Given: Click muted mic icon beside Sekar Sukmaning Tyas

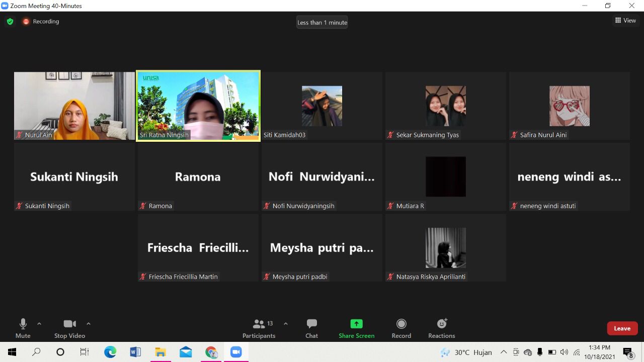Looking at the screenshot, I should click(x=390, y=135).
